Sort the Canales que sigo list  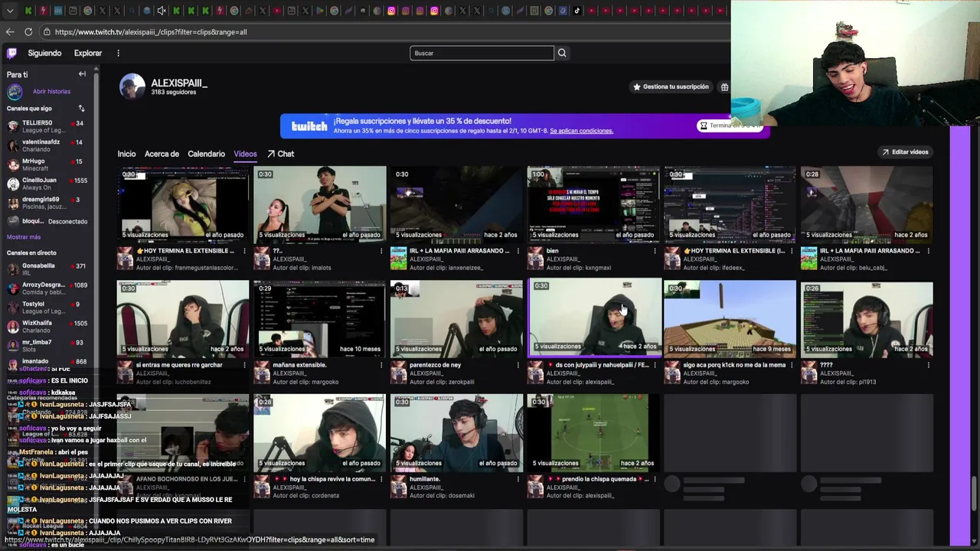[81, 109]
